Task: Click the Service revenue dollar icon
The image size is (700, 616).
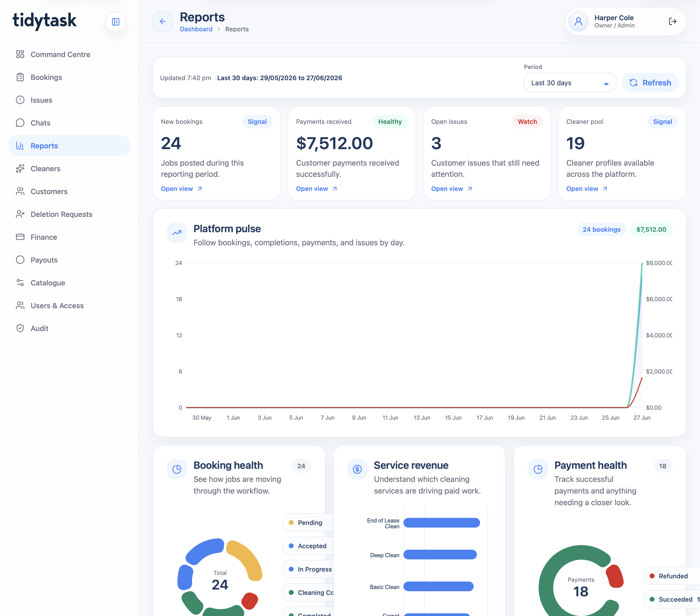Action: coord(357,469)
